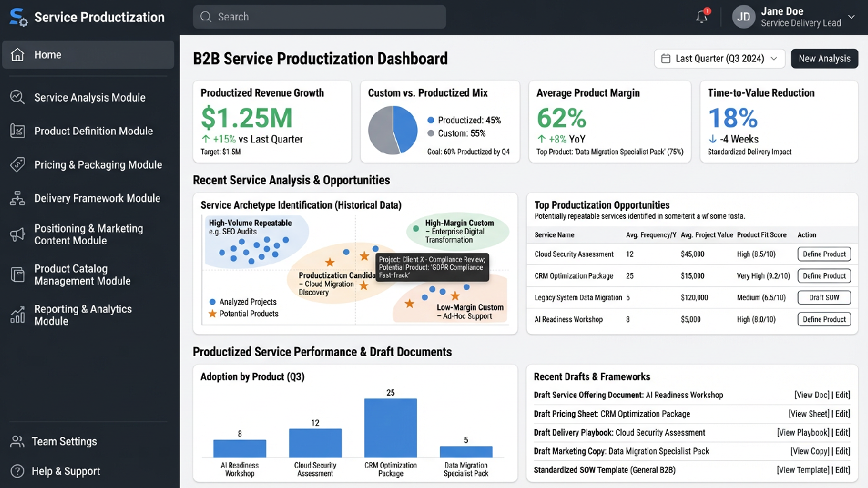Click the Cloud Security Assessment adoption bar
The image size is (868, 488).
[x=315, y=443]
